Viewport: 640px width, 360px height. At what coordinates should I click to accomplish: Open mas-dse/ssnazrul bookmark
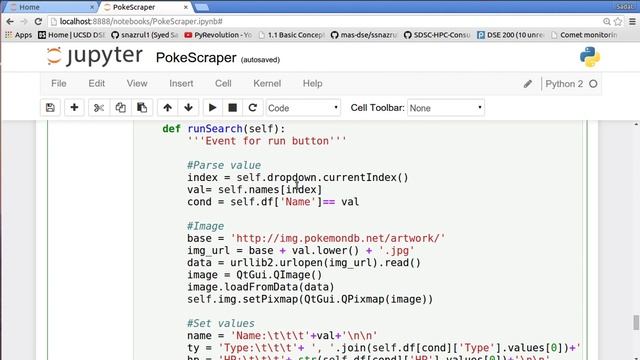point(364,35)
